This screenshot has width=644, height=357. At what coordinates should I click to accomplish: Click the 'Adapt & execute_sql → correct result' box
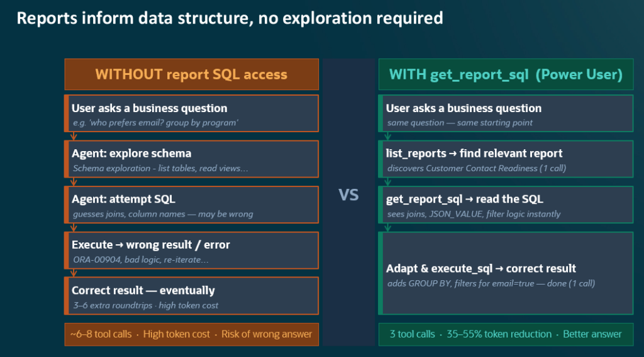(x=506, y=273)
